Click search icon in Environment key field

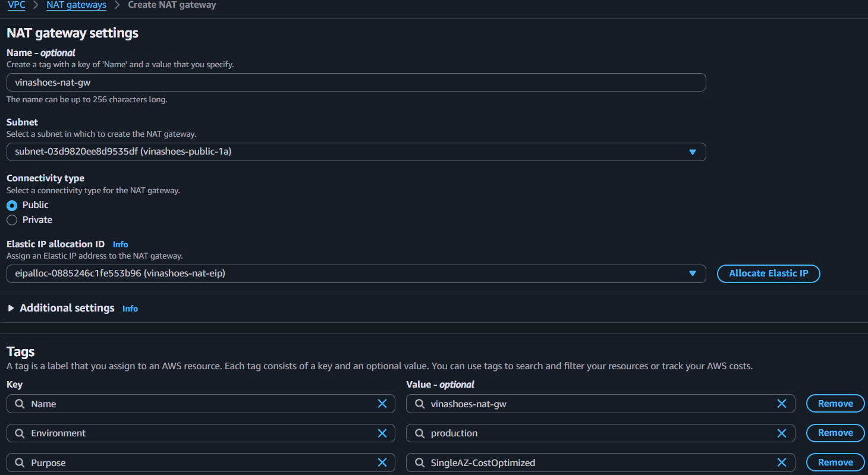click(x=20, y=433)
